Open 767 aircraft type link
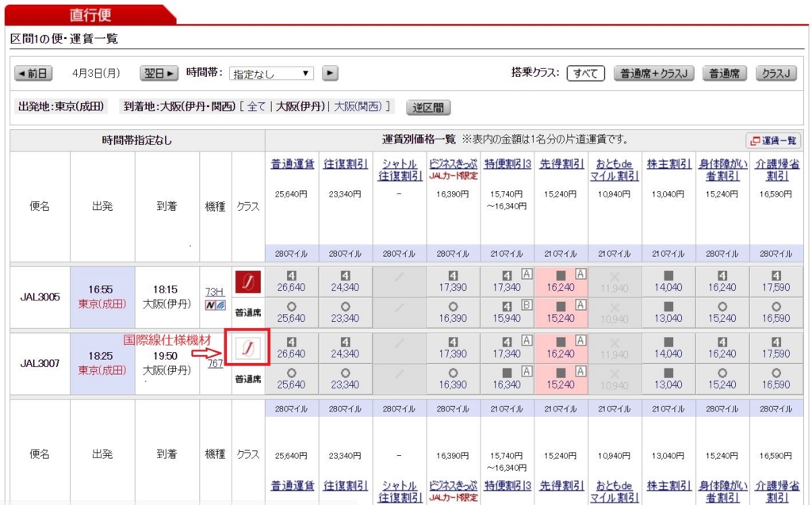Image resolution: width=812 pixels, height=505 pixels. (x=215, y=363)
